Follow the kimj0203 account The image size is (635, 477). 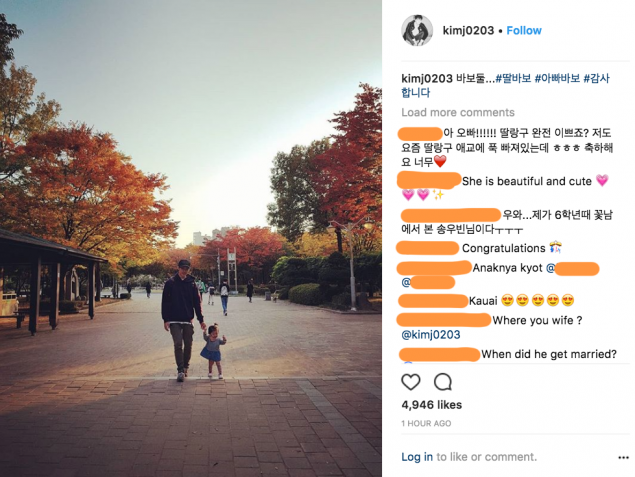pos(524,30)
